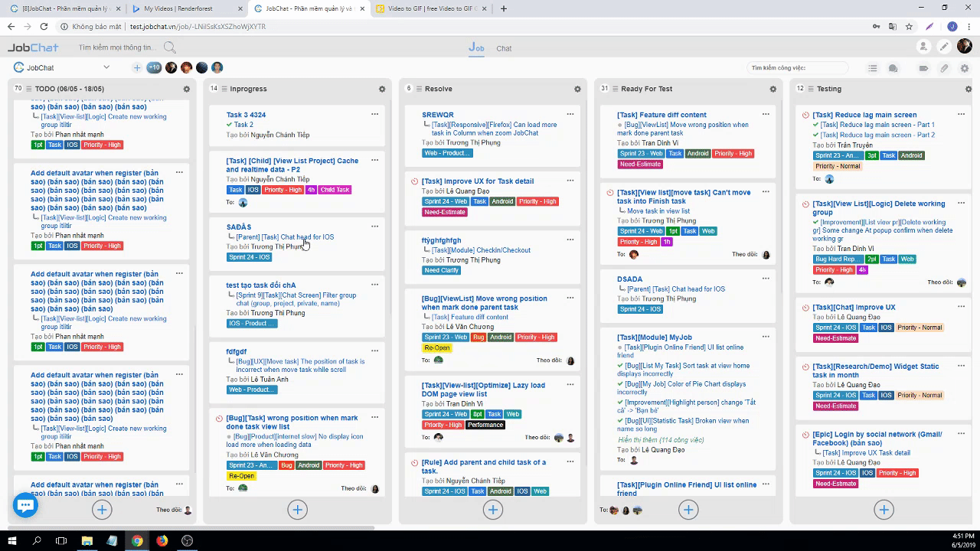Switch to the Chat tab
This screenshot has height=551, width=980.
tap(504, 48)
